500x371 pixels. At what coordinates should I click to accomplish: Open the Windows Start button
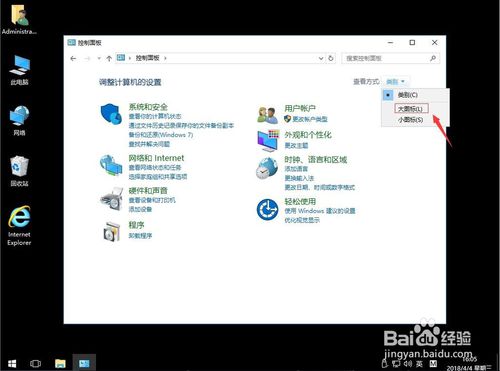point(12,363)
